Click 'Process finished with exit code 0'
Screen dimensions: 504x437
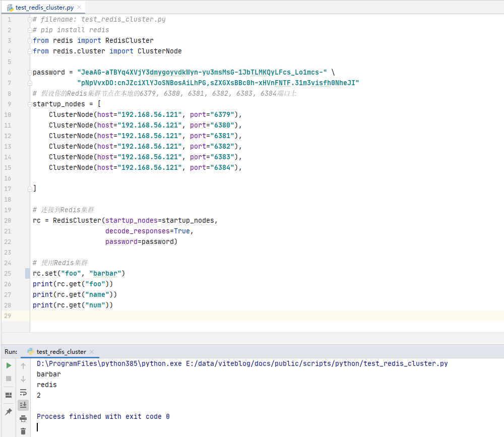[103, 417]
